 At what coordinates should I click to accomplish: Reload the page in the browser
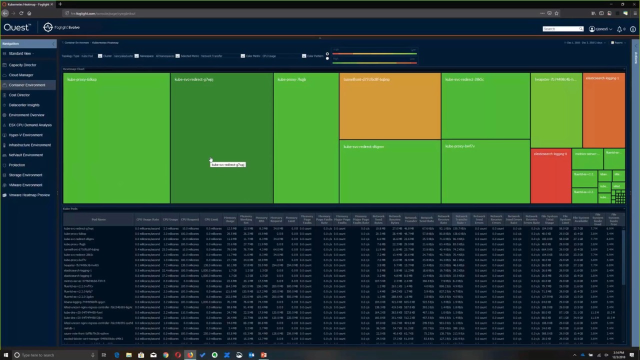point(21,13)
